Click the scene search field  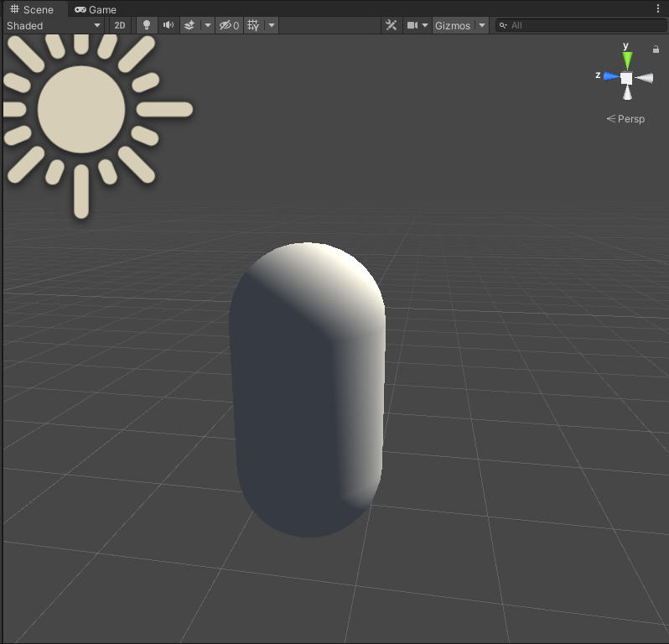tap(580, 26)
